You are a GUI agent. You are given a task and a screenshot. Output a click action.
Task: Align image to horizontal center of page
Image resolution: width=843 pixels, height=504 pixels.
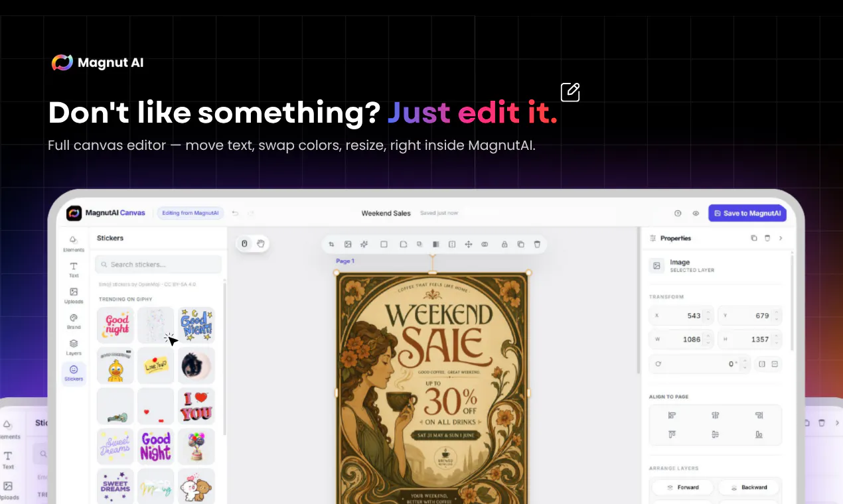(x=716, y=415)
